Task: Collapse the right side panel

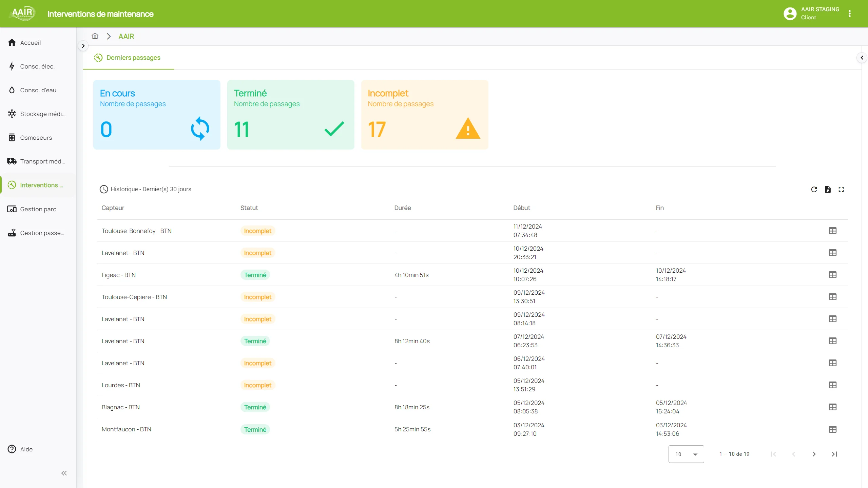Action: (x=862, y=58)
